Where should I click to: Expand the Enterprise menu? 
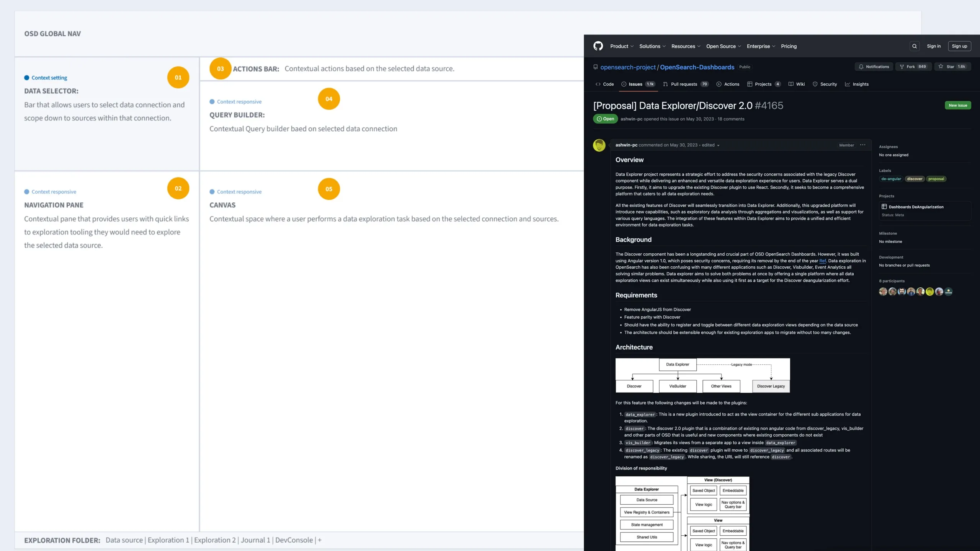761,46
